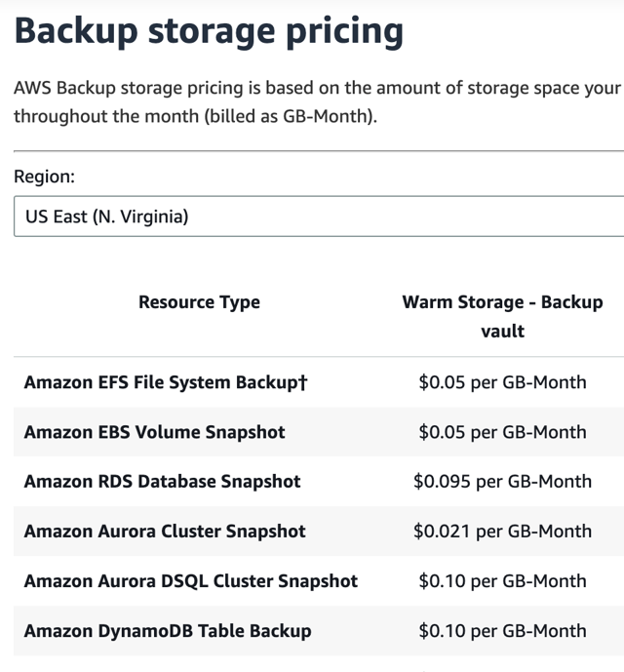
Task: Select the Amazon Aurora Cluster Snapshot row
Action: click(x=319, y=531)
